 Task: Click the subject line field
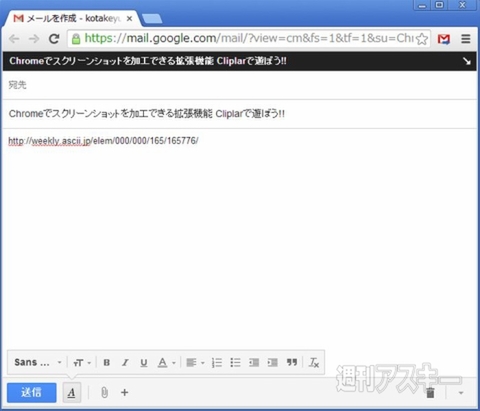coord(240,114)
